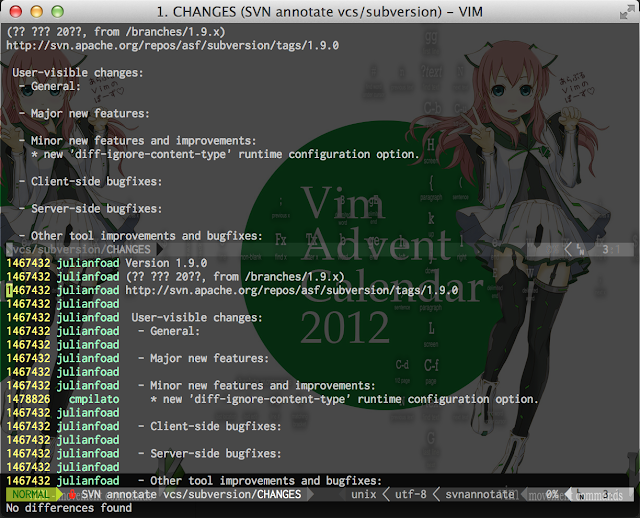Click author name 'cmpilato' in annotate pane
The width and height of the screenshot is (640, 518).
[x=94, y=399]
